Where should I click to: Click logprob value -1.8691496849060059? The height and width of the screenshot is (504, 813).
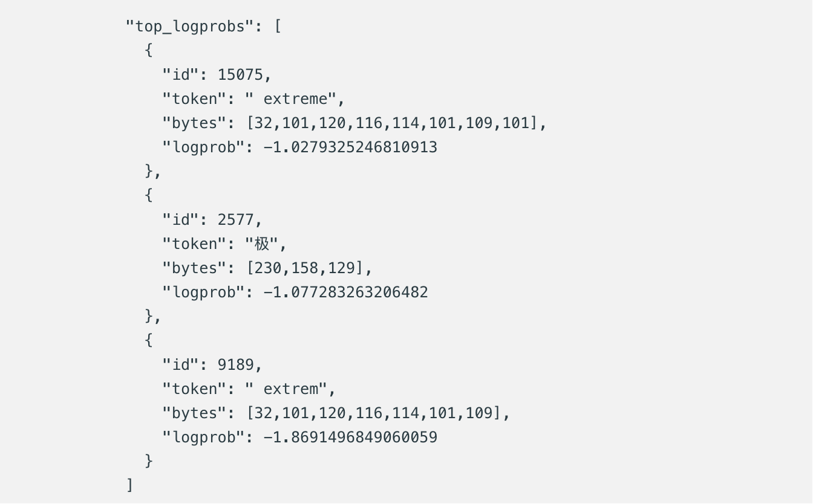click(350, 437)
